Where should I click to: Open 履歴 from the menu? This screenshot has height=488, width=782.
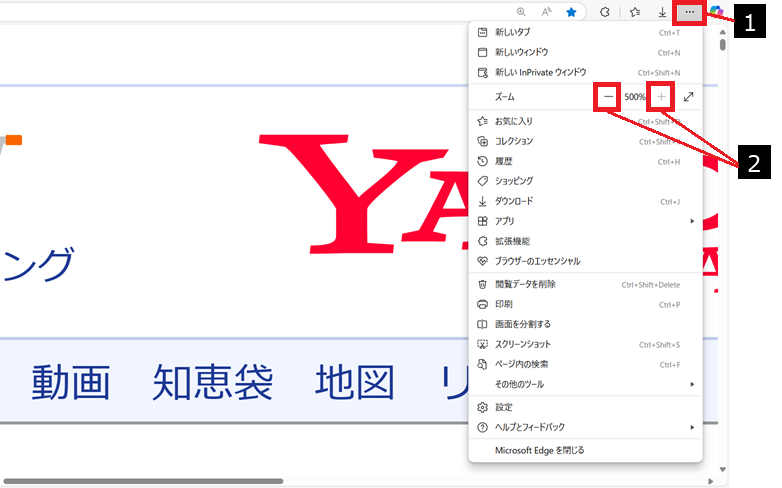(585, 161)
